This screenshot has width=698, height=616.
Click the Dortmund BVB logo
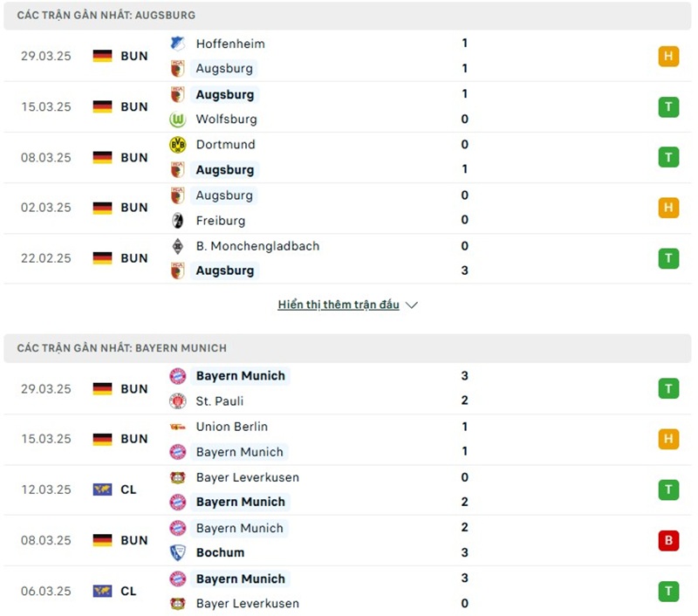(x=178, y=145)
